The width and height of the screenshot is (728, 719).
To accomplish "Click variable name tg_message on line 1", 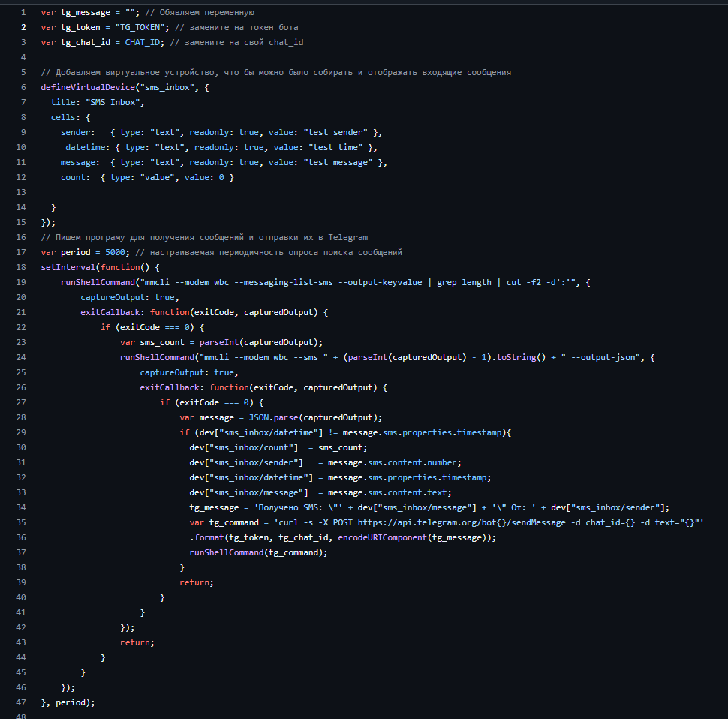I will [x=86, y=13].
